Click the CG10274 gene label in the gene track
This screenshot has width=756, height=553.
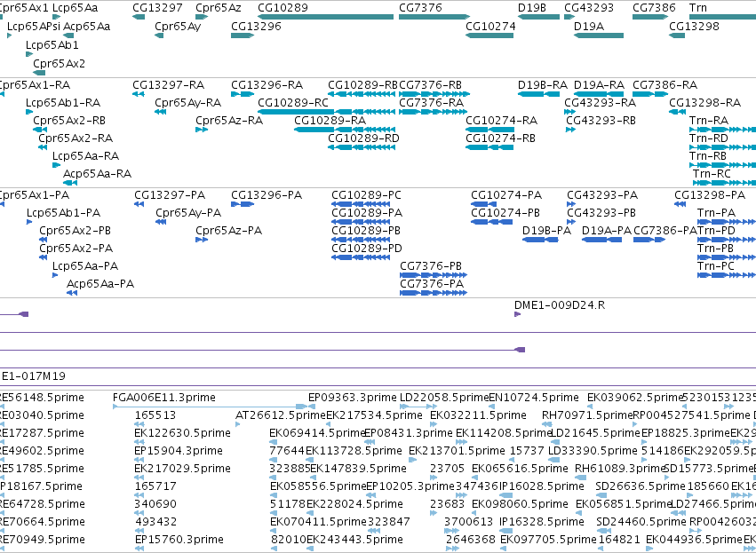490,26
